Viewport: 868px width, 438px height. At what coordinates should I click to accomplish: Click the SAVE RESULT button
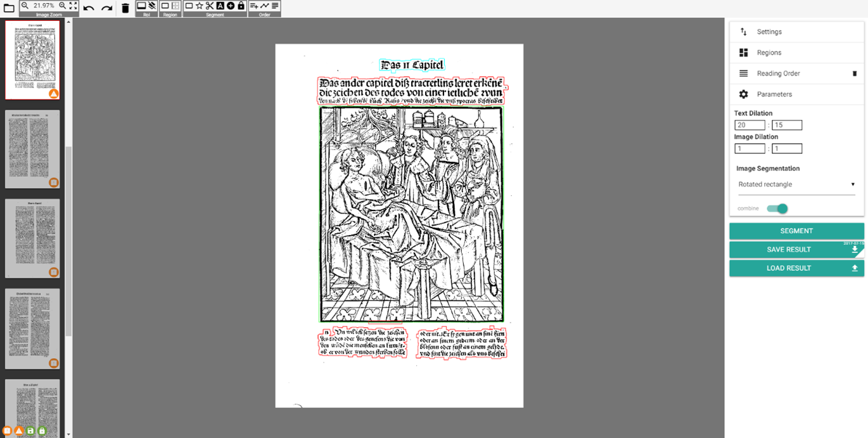[796, 250]
